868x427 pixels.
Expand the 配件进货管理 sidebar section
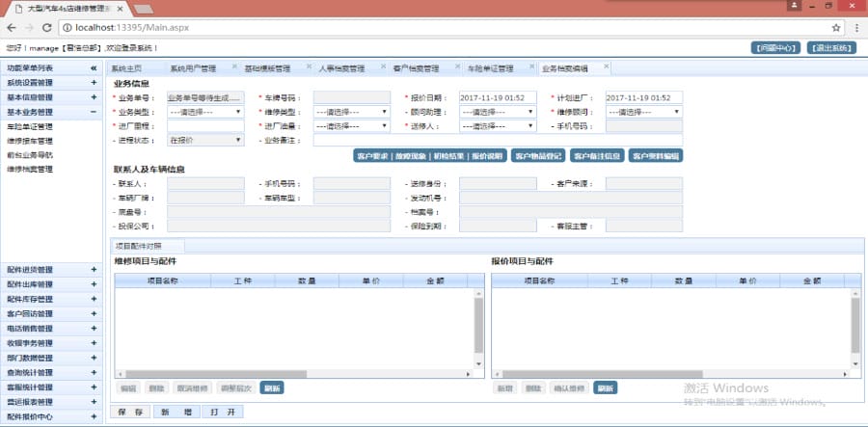(x=94, y=269)
